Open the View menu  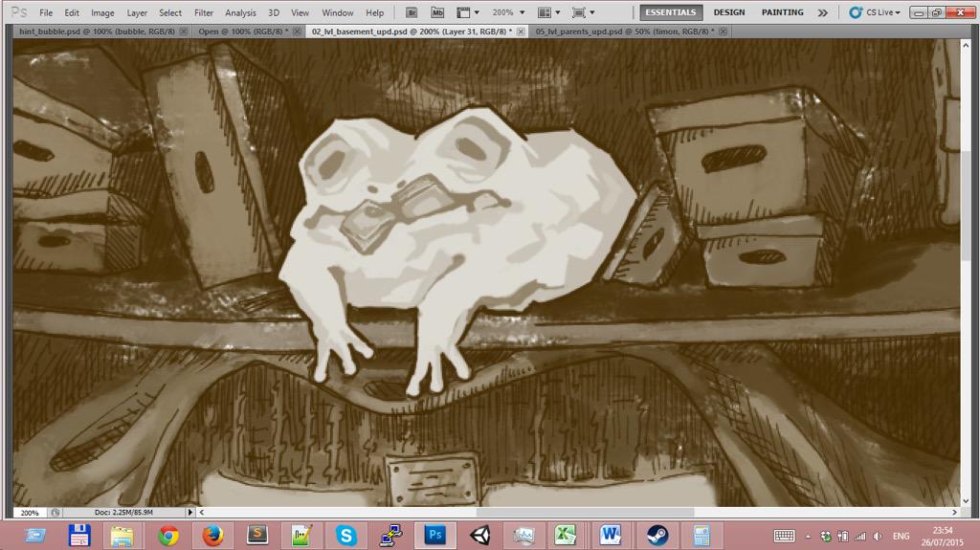pyautogui.click(x=300, y=12)
